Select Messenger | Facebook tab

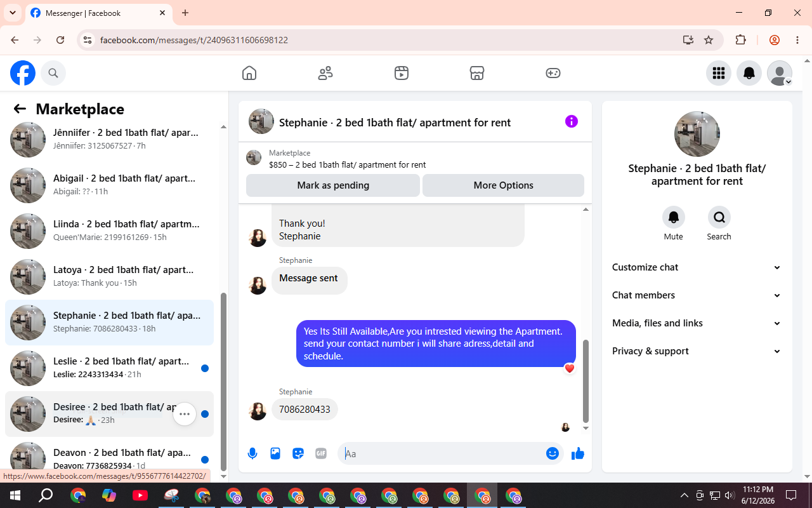click(x=98, y=13)
